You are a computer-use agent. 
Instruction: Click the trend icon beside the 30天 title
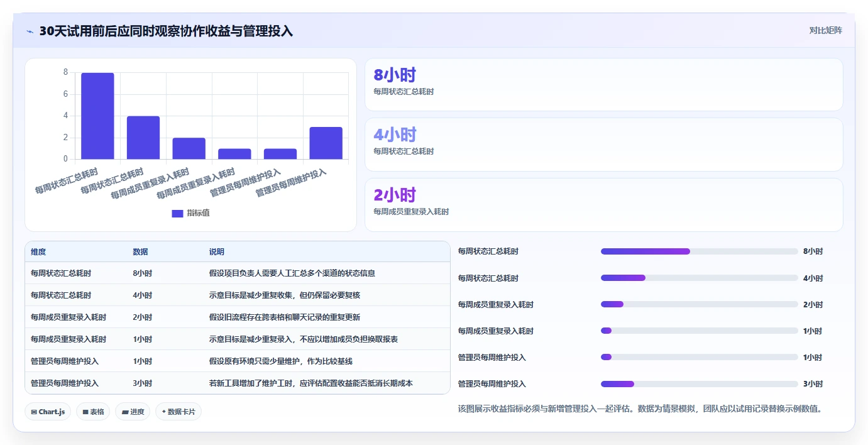30,31
